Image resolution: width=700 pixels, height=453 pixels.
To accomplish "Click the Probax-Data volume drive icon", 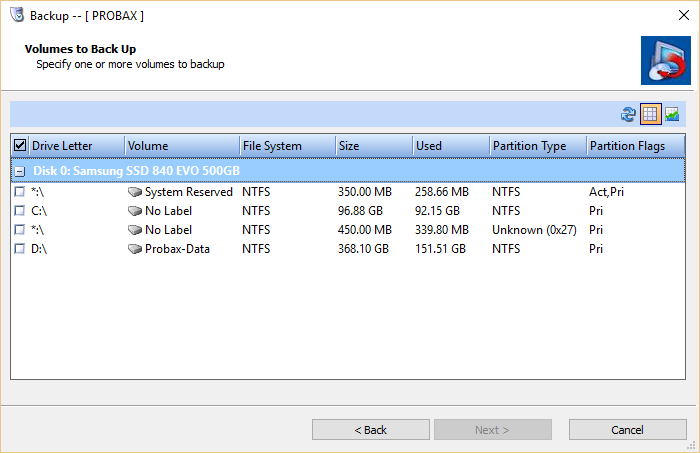I will click(135, 249).
